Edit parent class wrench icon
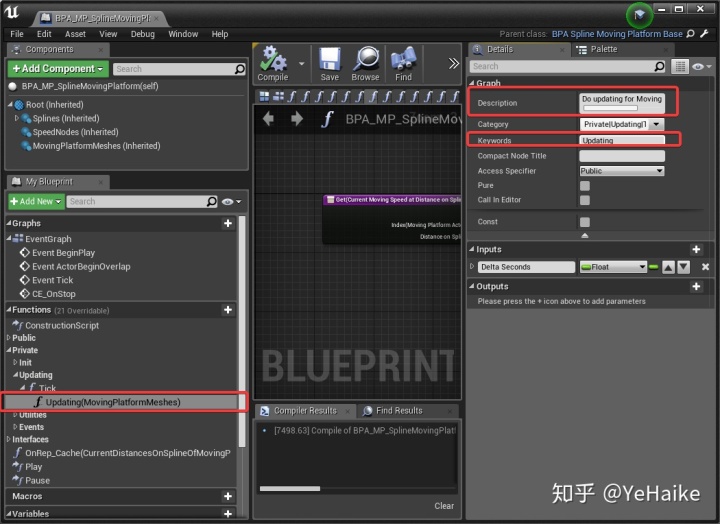The image size is (720, 524). click(x=705, y=34)
